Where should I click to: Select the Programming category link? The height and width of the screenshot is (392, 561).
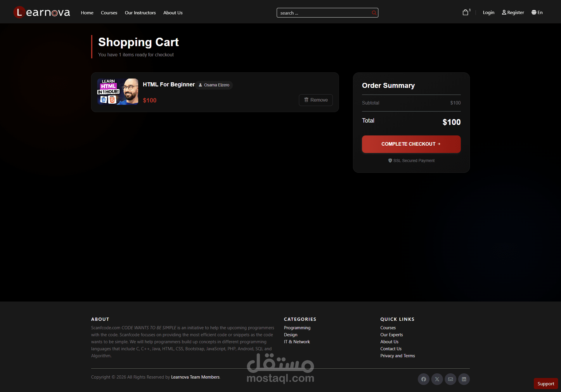click(x=297, y=327)
